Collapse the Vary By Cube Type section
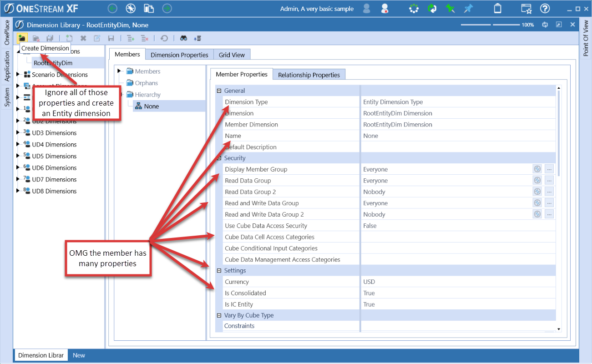Viewport: 592px width, 364px height. point(219,315)
